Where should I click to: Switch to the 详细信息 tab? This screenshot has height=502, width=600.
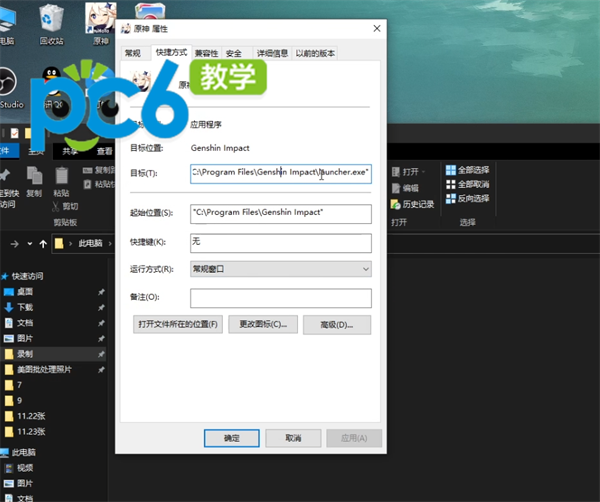click(272, 53)
